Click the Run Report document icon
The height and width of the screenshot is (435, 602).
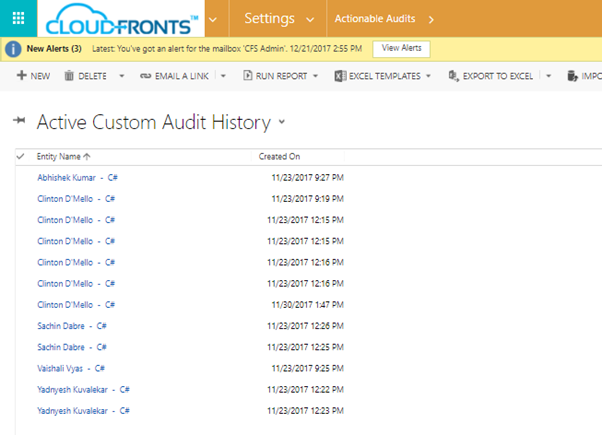(248, 76)
